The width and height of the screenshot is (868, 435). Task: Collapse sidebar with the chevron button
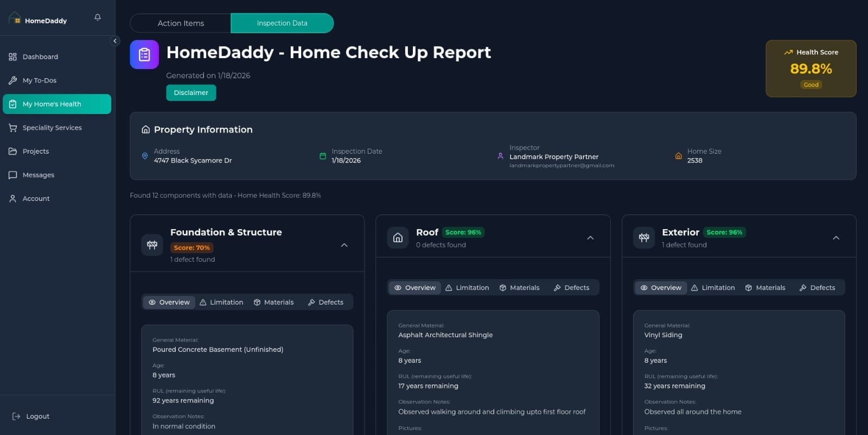coord(114,41)
